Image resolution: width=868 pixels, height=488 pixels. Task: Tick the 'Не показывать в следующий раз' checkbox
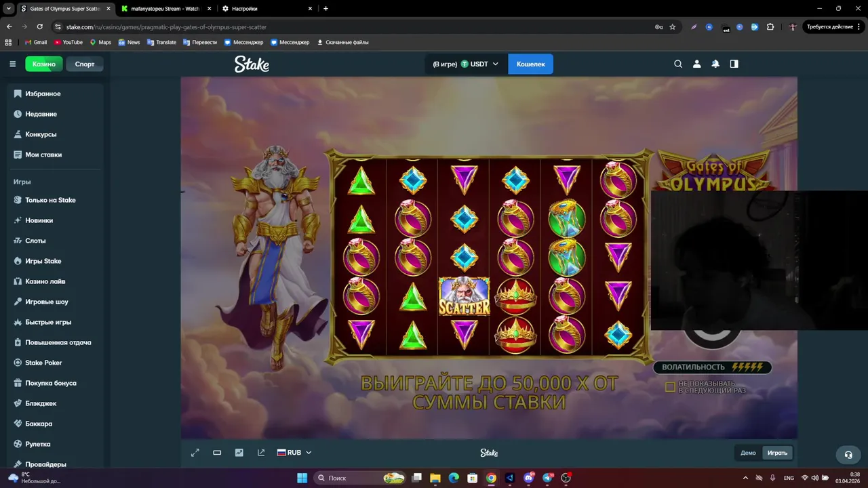(670, 387)
